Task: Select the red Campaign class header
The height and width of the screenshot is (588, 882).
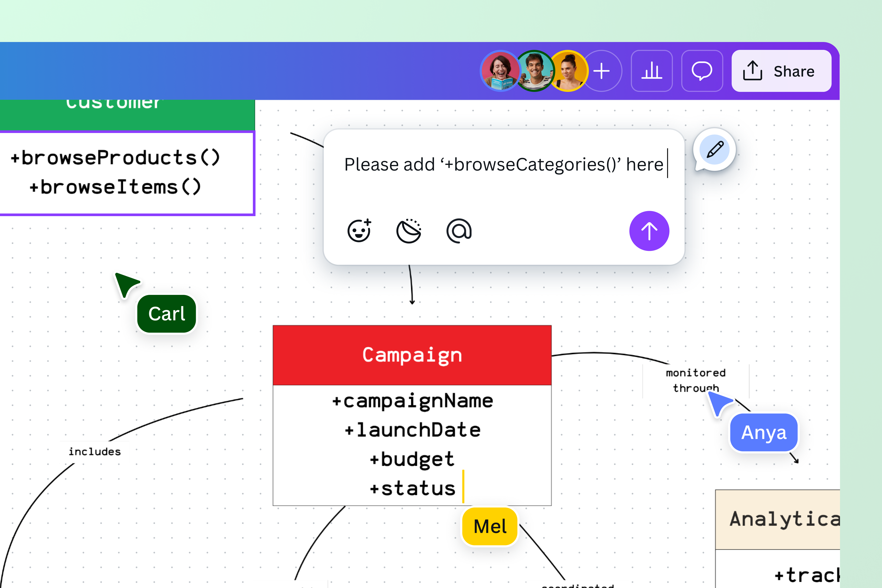Action: [x=412, y=355]
